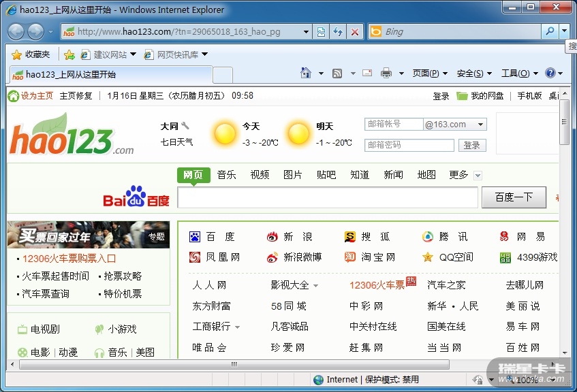Viewport: 577px width, 392px height.
Task: Switch to the 地图 search tab
Action: (426, 175)
